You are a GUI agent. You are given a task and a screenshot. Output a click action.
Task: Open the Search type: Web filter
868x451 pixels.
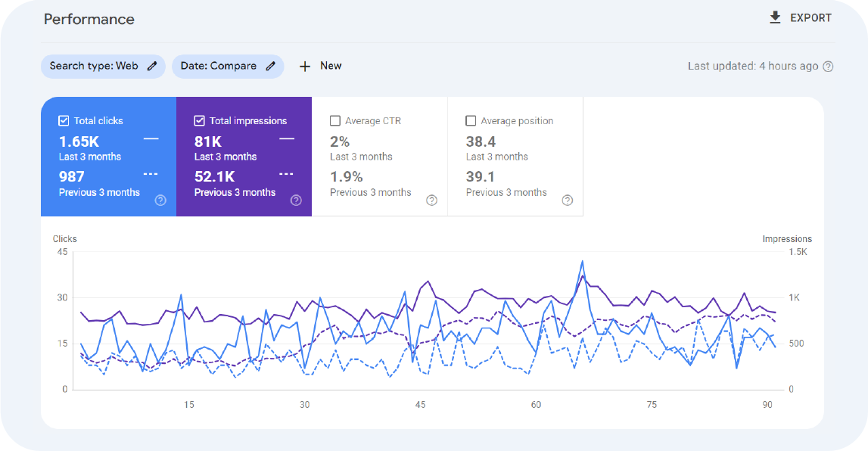click(x=94, y=66)
